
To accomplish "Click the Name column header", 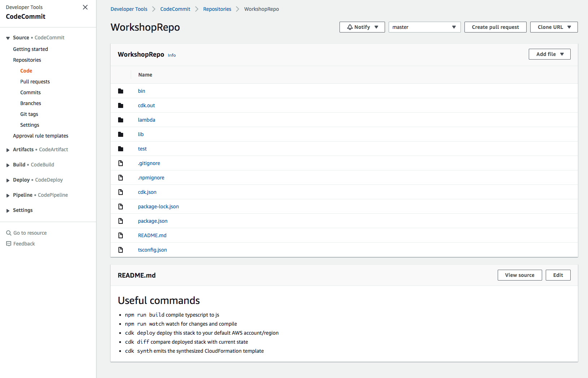I will 145,75.
